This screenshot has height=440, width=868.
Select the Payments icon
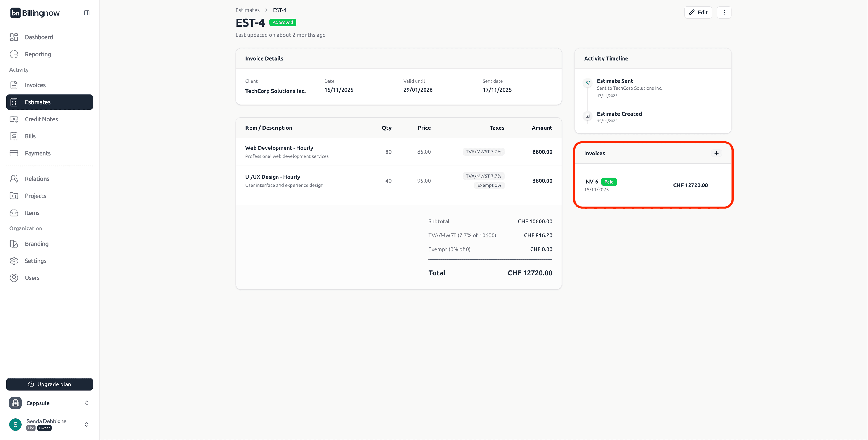click(14, 153)
